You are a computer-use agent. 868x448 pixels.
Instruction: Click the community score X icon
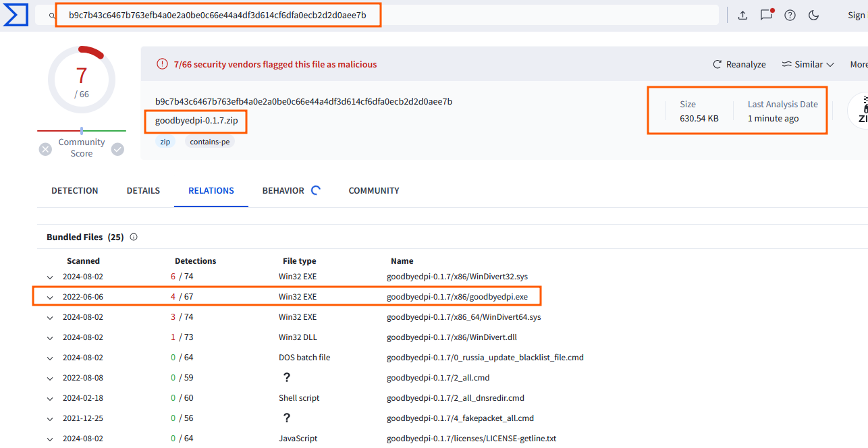45,149
